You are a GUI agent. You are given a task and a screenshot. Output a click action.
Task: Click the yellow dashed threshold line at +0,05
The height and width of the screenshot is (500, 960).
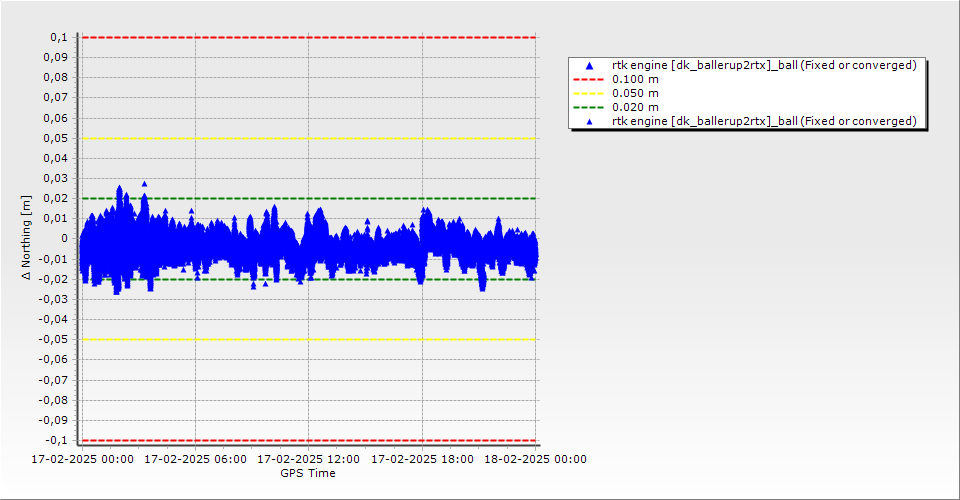[x=309, y=138]
